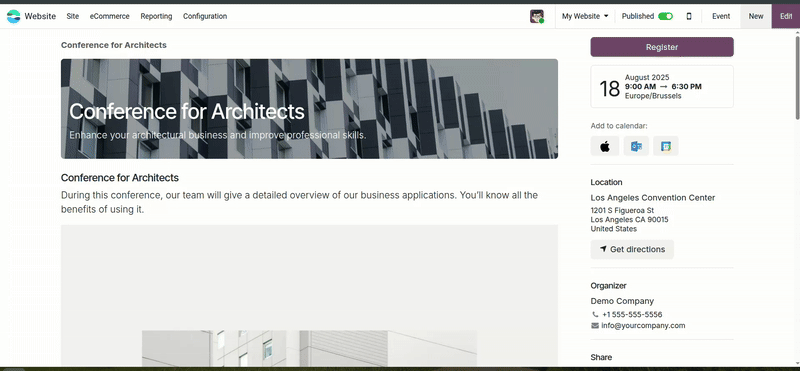The height and width of the screenshot is (371, 800).
Task: Click the Register button
Action: 662,47
